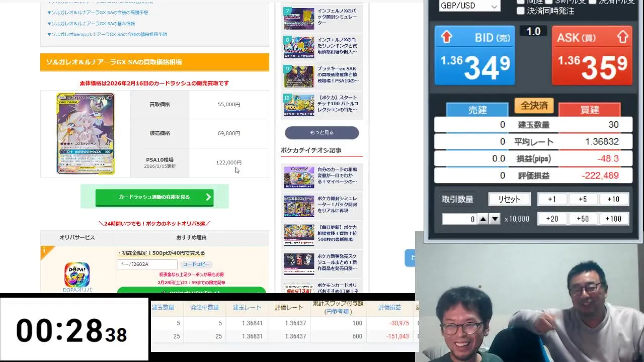This screenshot has width=644, height=362.
Task: Click the 累計スワップ付与額 column header
Action: coord(338,307)
